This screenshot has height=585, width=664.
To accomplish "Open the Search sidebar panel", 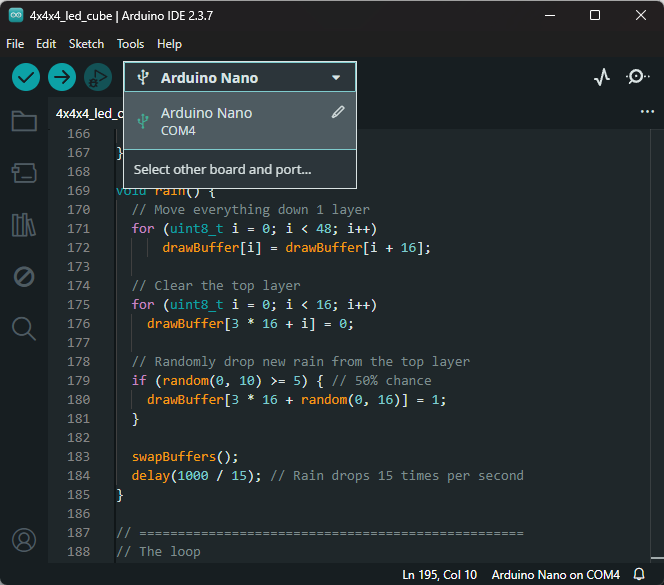I will (x=24, y=327).
